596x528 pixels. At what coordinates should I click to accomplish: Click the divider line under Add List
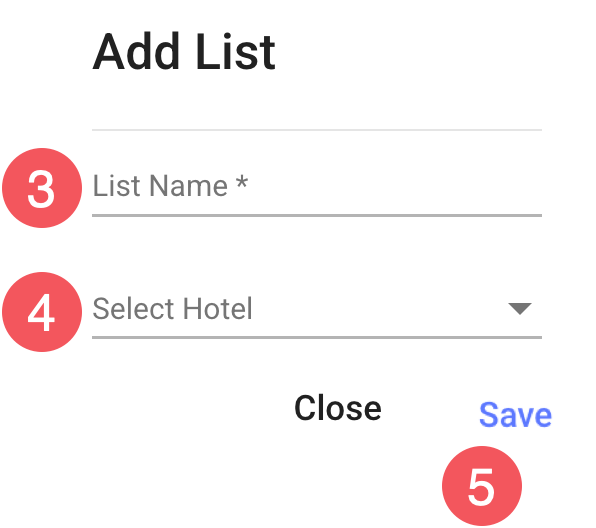(x=317, y=130)
